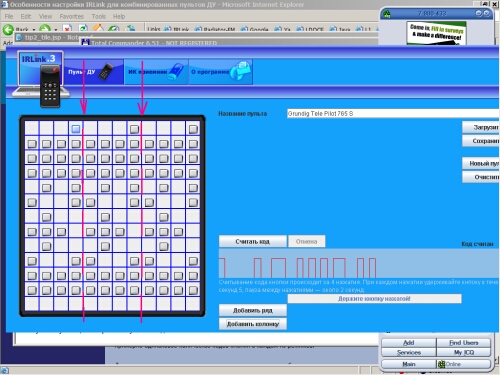This screenshot has height=375, width=500.
Task: Click the ICQ flower icon in title bar
Action: pyautogui.click(x=387, y=14)
